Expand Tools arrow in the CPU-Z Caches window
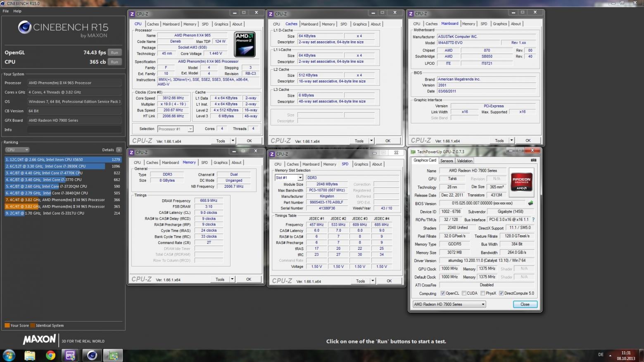Image resolution: width=644 pixels, height=362 pixels. (x=371, y=141)
